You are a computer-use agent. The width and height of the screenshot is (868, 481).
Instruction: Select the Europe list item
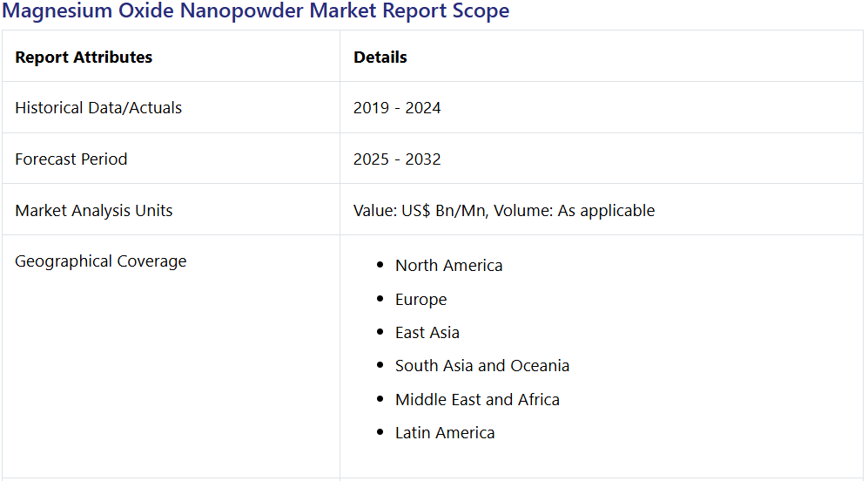tap(421, 299)
